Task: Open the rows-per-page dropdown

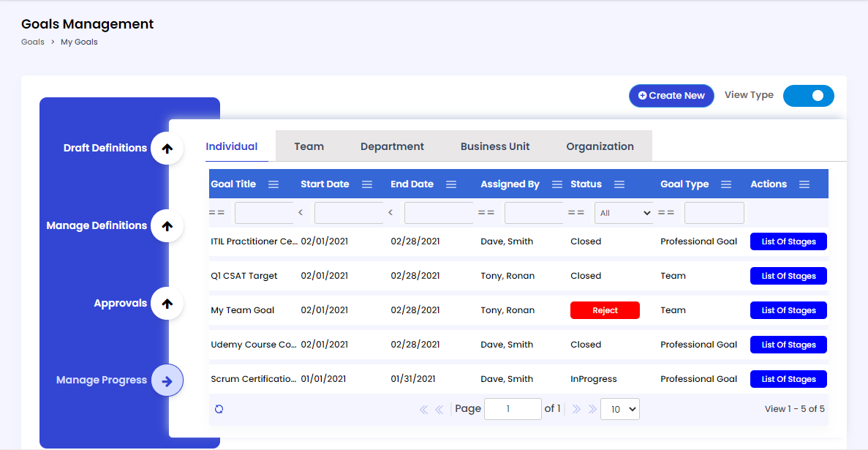Action: coord(619,409)
